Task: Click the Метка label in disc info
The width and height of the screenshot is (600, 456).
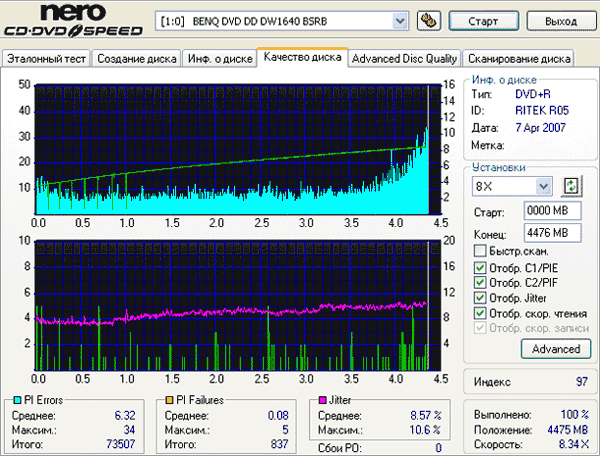Action: [x=487, y=145]
